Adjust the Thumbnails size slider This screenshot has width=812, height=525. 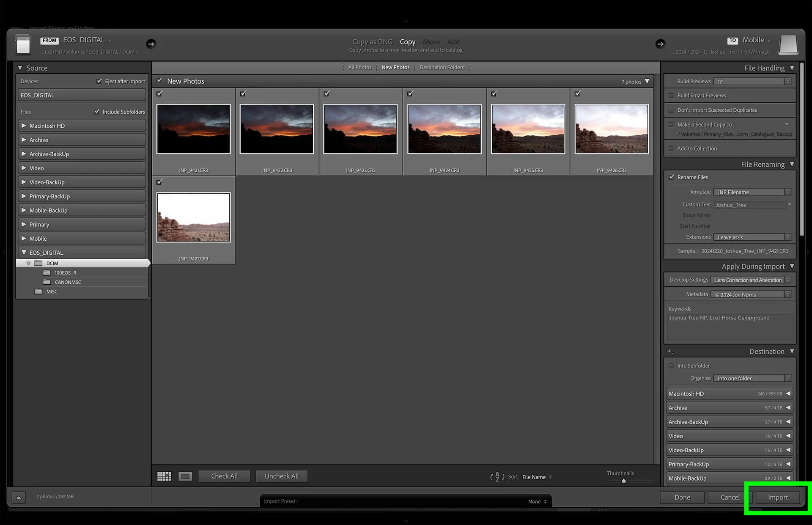click(x=623, y=481)
